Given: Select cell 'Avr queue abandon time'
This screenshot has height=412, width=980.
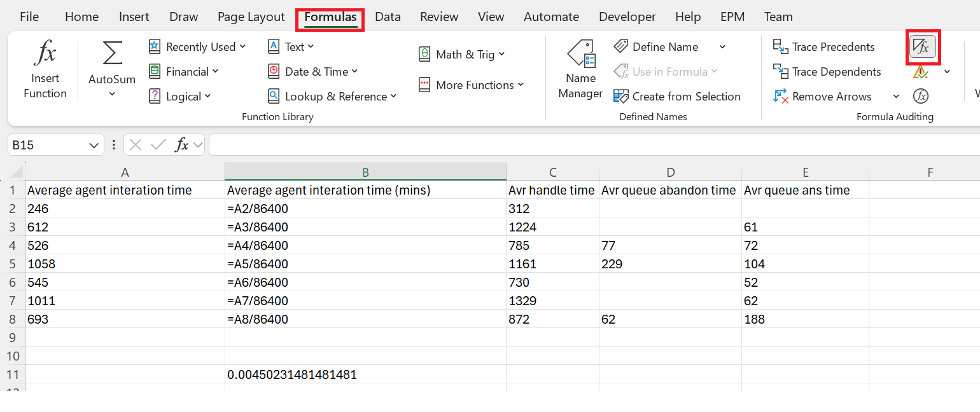Looking at the screenshot, I should tap(670, 190).
